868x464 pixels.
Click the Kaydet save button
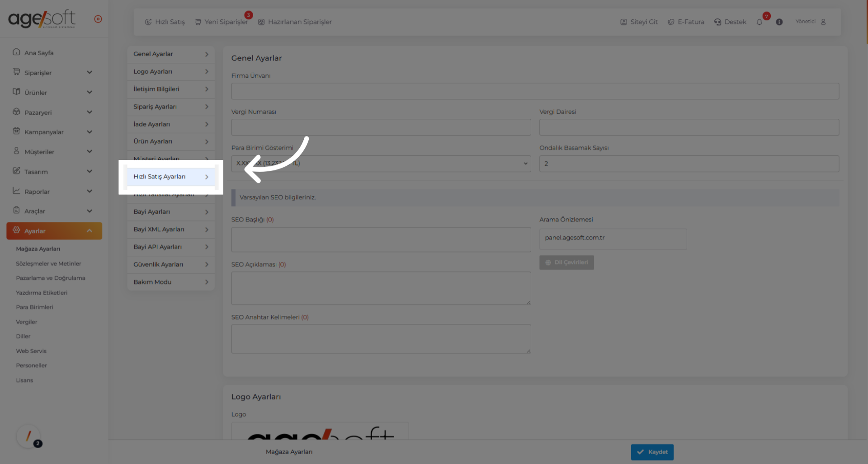click(x=652, y=452)
